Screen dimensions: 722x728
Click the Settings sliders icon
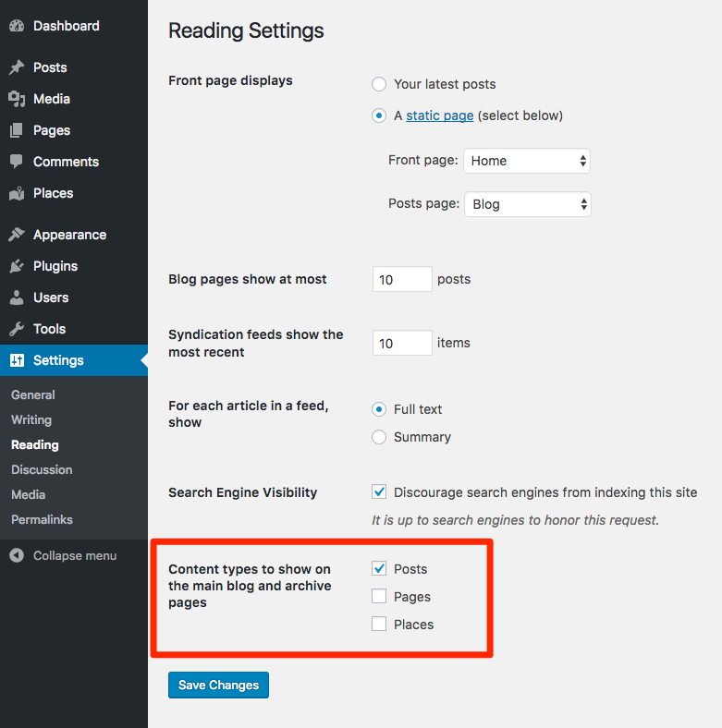pos(17,360)
